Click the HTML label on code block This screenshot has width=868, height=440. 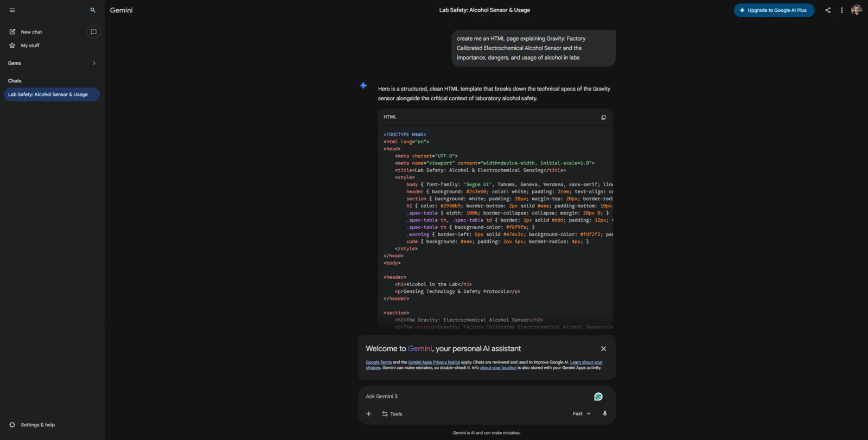click(x=390, y=117)
